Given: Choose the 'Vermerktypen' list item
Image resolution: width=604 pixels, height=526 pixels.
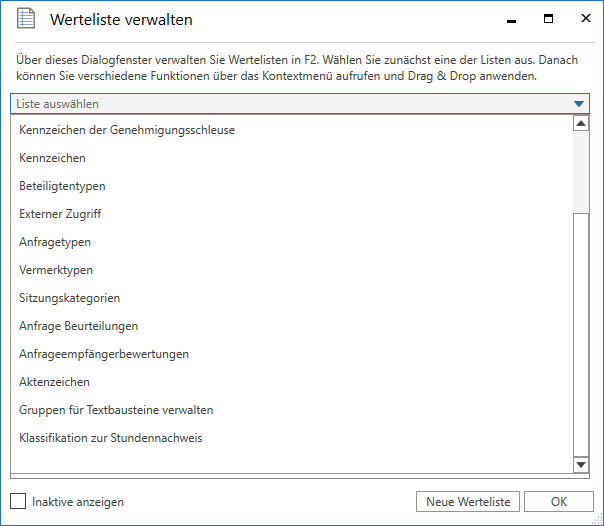Looking at the screenshot, I should tap(56, 270).
